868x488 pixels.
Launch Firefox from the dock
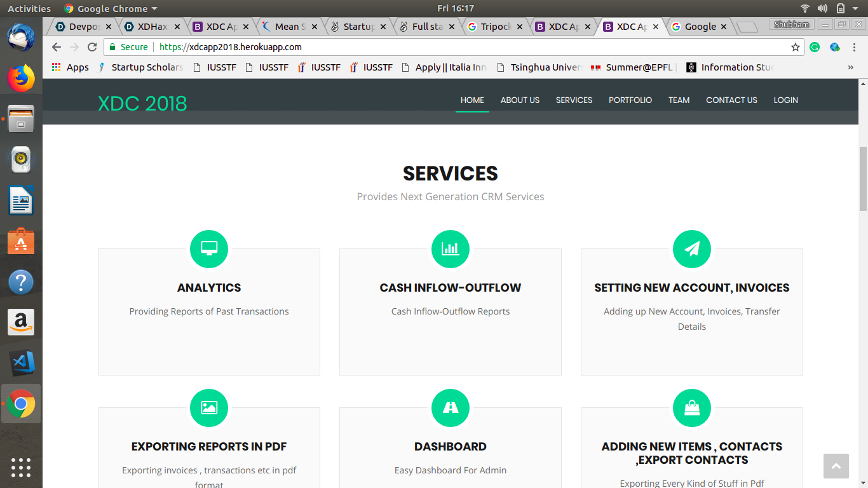point(21,78)
